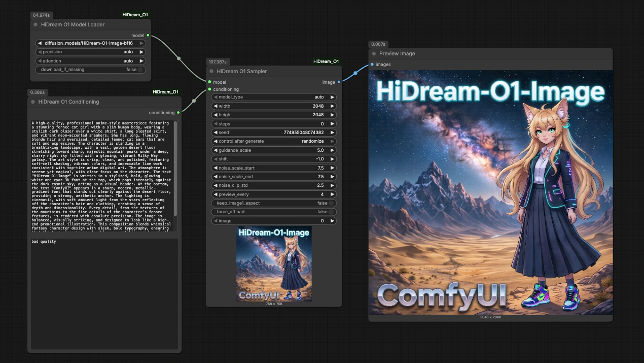This screenshot has height=363, width=644.
Task: Increase shift value with its right arrow
Action: click(333, 159)
